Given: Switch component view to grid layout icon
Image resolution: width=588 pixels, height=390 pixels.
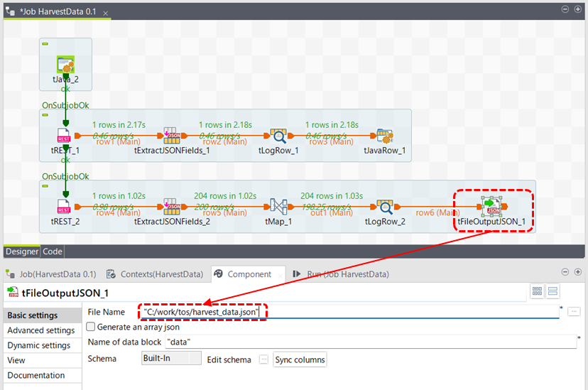Looking at the screenshot, I should (x=537, y=291).
